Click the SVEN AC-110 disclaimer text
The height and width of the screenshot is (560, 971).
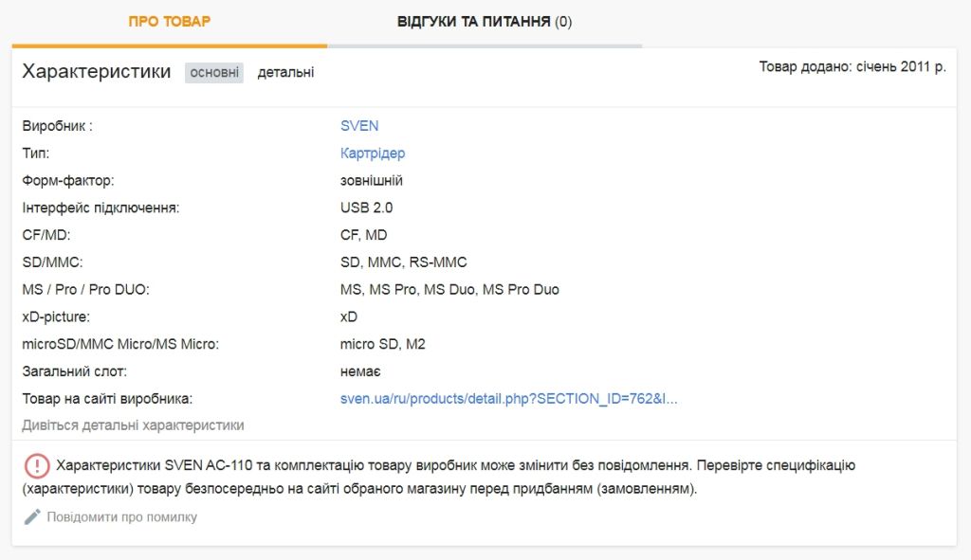coord(439,477)
